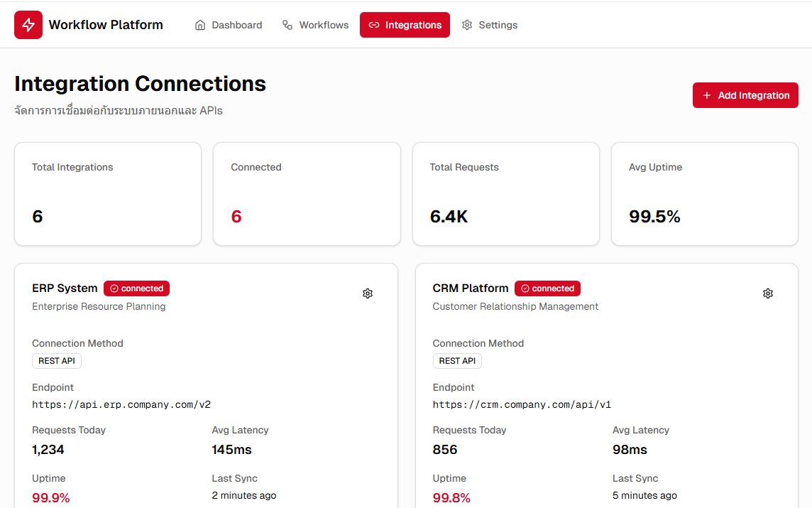The width and height of the screenshot is (812, 508).
Task: Click the 856 requests today value
Action: [x=445, y=450]
